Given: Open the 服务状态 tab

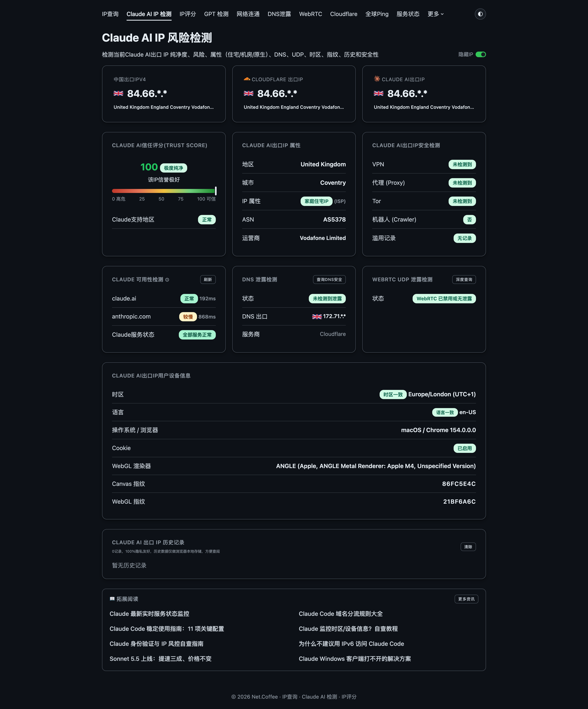Looking at the screenshot, I should coord(408,14).
